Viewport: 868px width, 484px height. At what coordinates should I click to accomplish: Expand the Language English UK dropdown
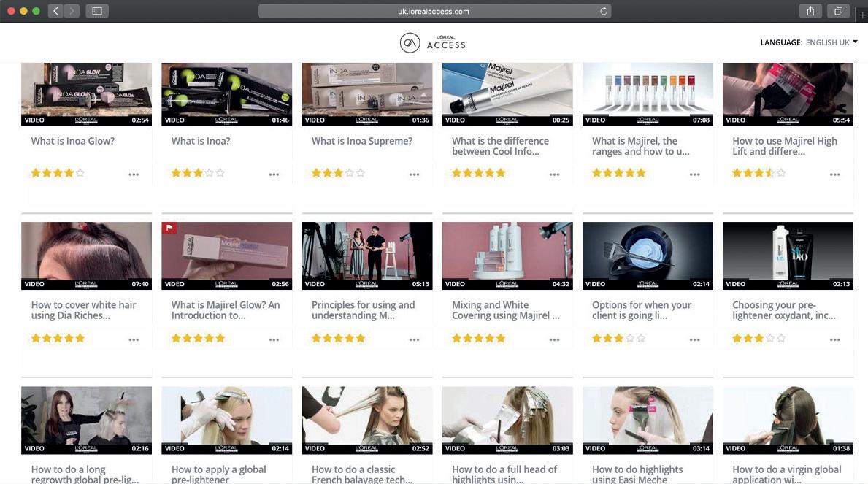point(809,42)
